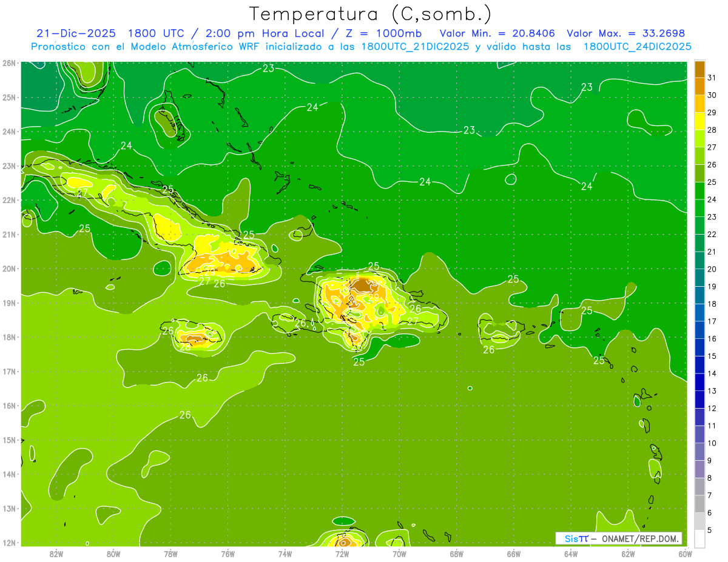Viewport: 728px width, 562px height.
Task: Click the '26N' latitude axis label
Action: coord(9,63)
